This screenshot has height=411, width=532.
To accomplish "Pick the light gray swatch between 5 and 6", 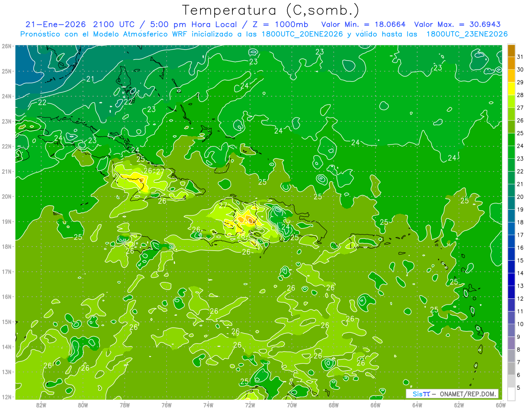I will coord(511,382).
